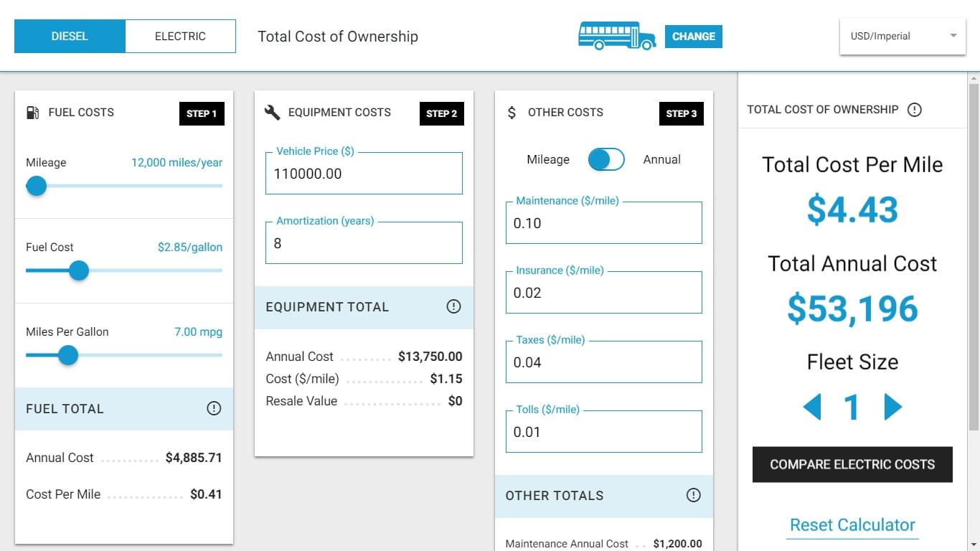Select the Diesel tab

pos(70,36)
